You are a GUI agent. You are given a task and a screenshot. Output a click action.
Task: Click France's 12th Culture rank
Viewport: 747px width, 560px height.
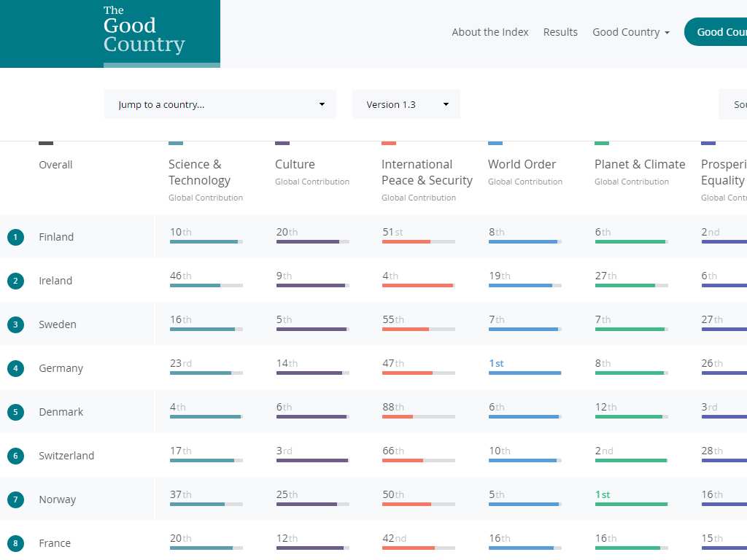click(x=287, y=539)
